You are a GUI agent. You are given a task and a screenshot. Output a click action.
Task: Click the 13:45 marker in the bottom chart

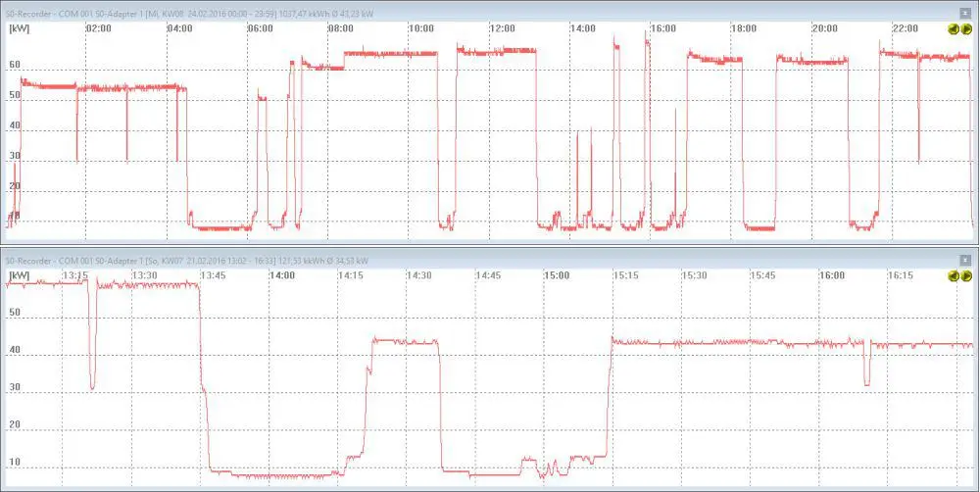point(213,276)
